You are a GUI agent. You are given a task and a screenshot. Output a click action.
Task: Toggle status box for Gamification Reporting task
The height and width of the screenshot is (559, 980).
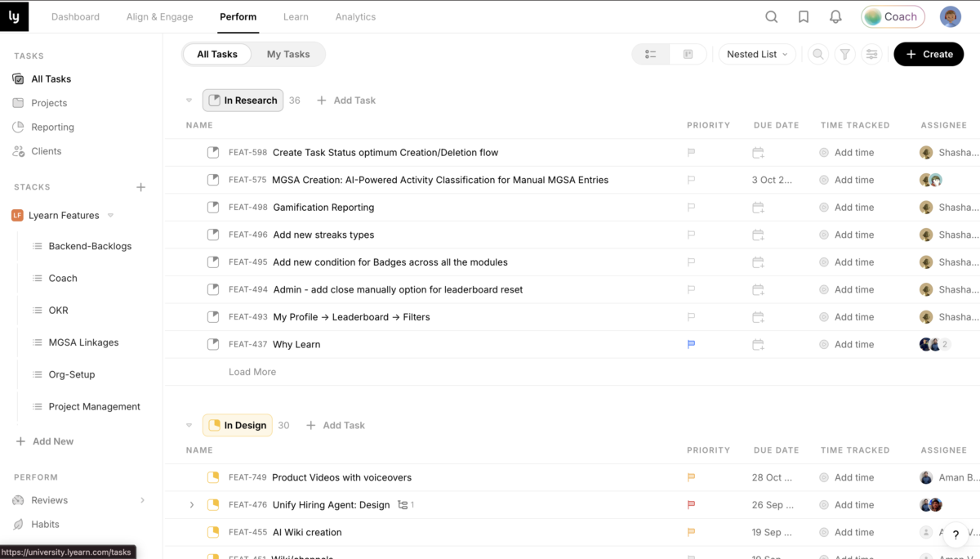click(213, 208)
